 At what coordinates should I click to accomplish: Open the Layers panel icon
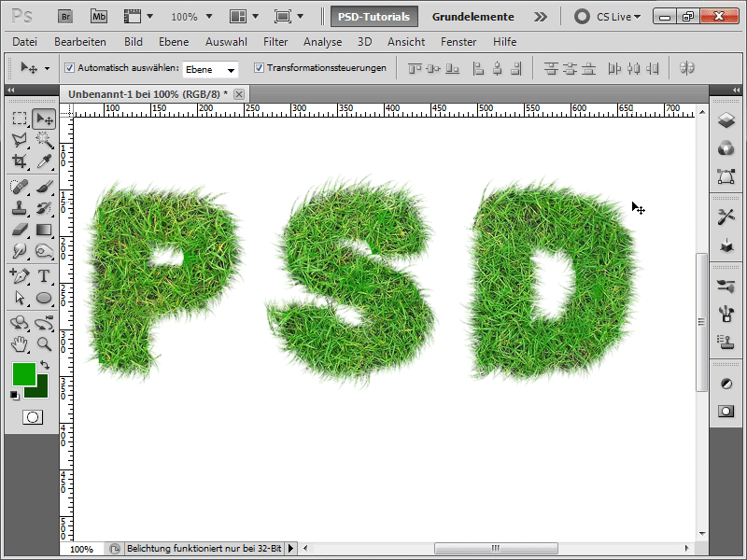(x=726, y=120)
